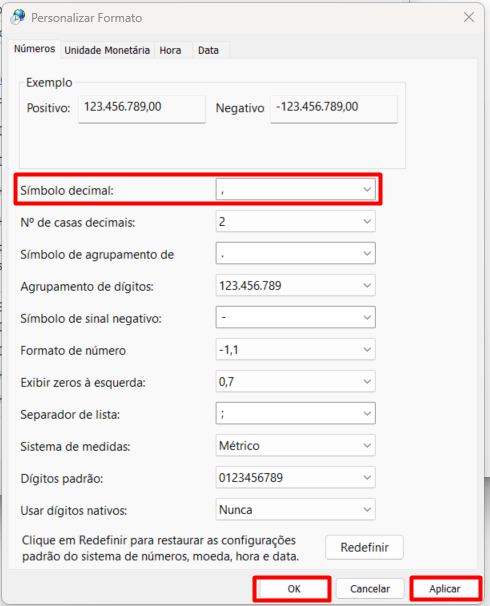Image resolution: width=490 pixels, height=606 pixels.
Task: Click the Cancelar button
Action: tap(370, 589)
